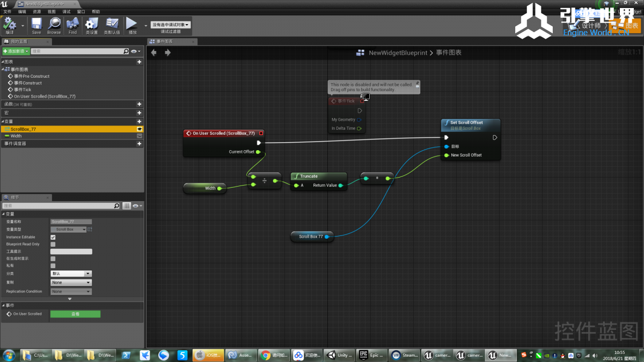Select 事件Pre Construct in the graph list
The height and width of the screenshot is (362, 644).
tap(32, 76)
